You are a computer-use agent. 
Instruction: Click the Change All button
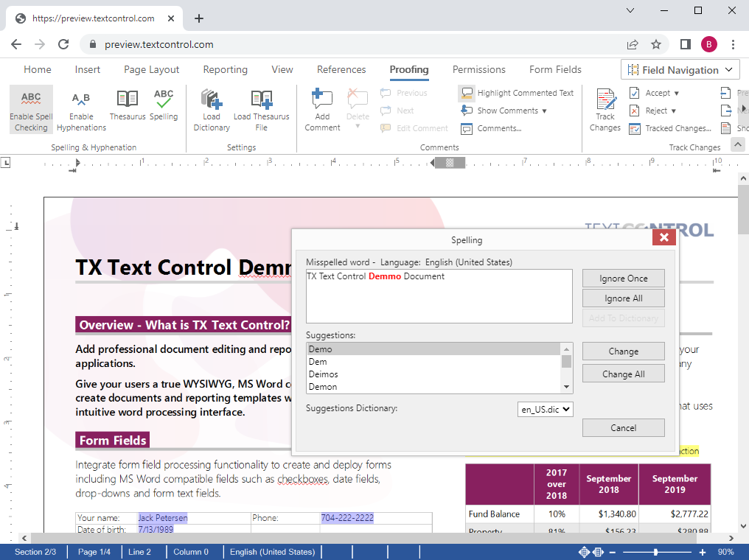click(x=623, y=374)
